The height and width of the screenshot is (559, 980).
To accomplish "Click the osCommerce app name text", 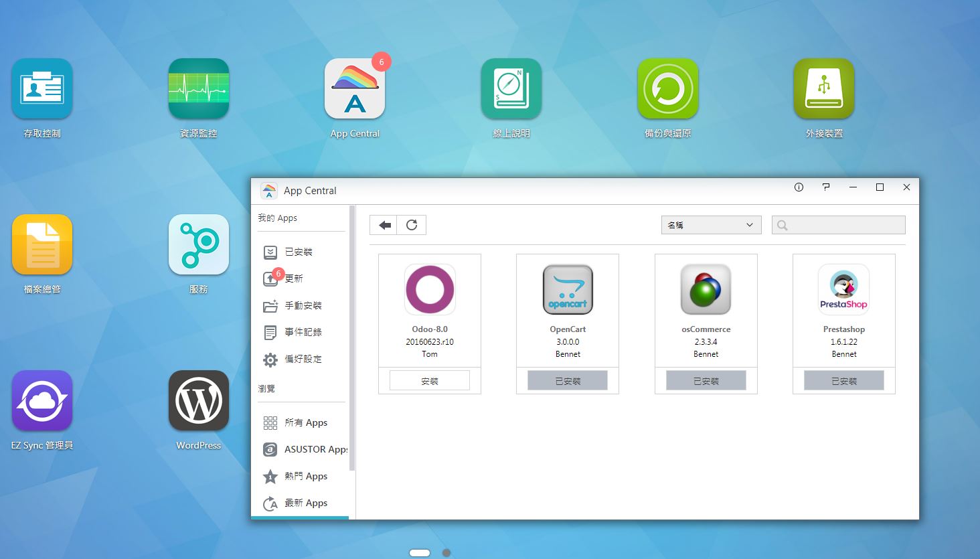I will (706, 329).
